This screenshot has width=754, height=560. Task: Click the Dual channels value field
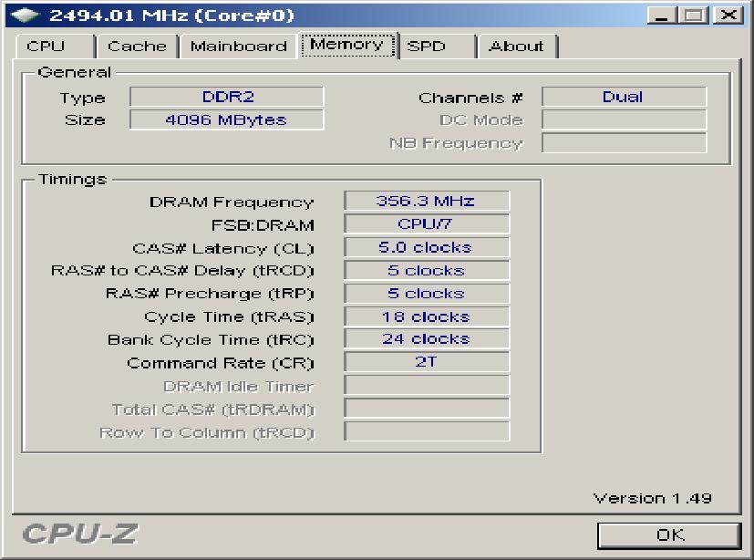click(x=624, y=97)
